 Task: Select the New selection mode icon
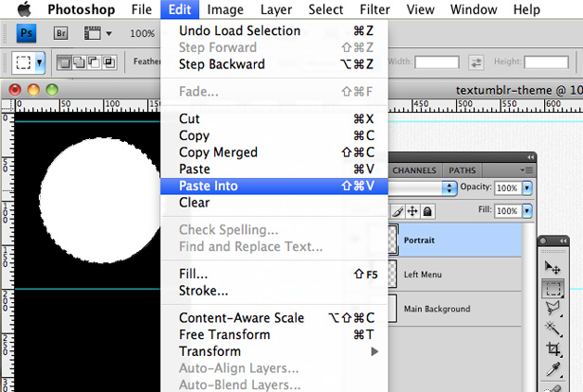point(64,62)
